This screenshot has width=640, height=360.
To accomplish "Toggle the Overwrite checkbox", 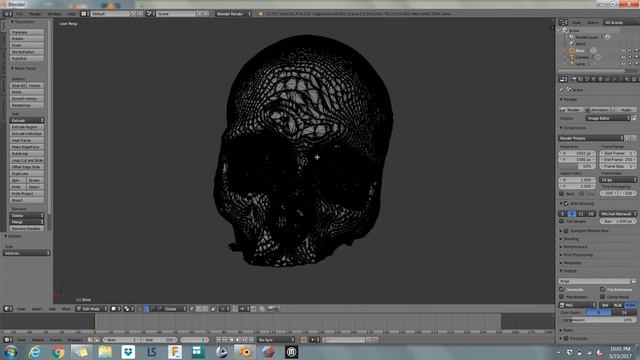I will (x=562, y=289).
